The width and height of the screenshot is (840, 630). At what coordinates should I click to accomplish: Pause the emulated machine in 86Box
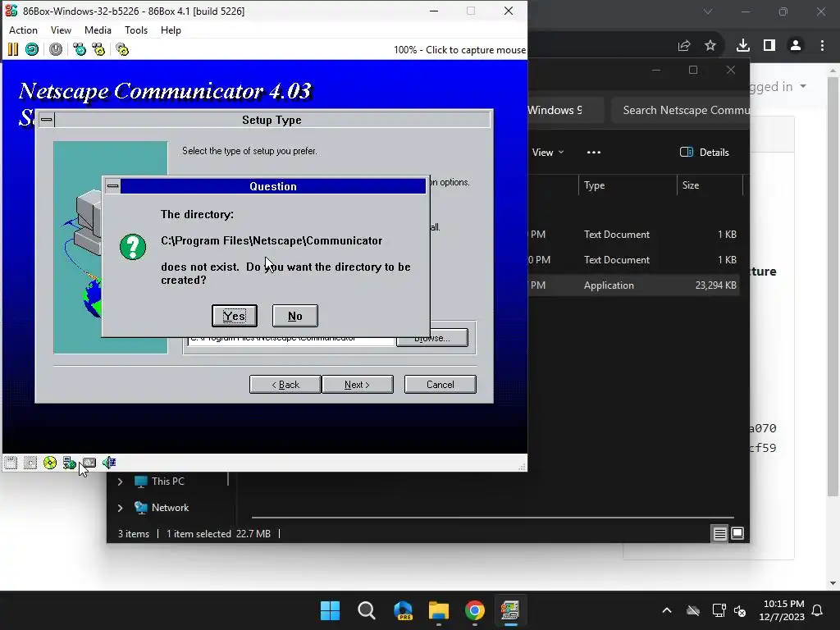click(x=13, y=50)
